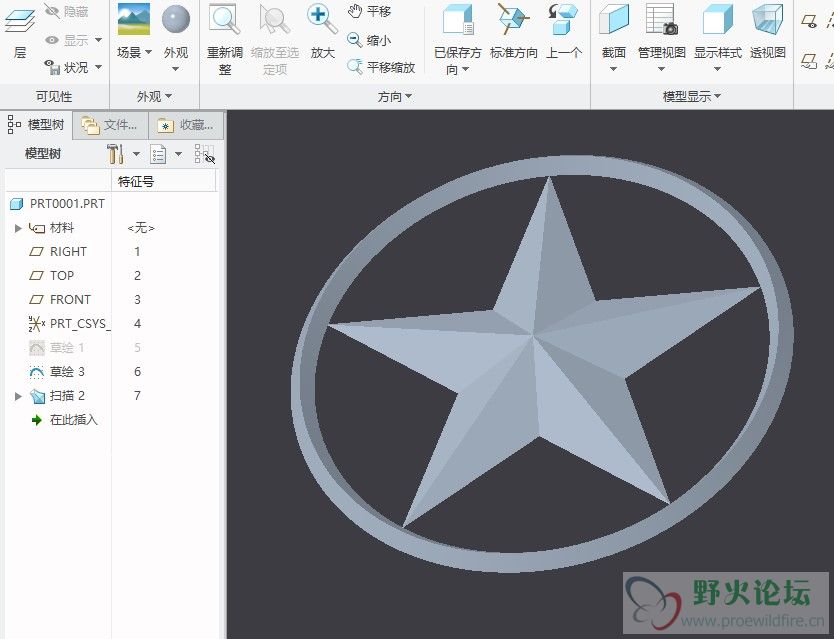
Task: Switch to the 文件... folder browser tab
Action: point(110,125)
